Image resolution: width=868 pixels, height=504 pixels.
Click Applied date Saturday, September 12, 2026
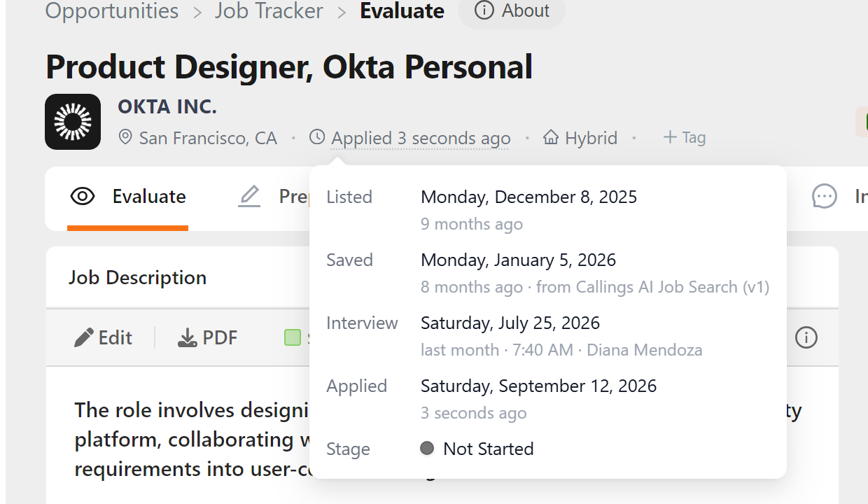pyautogui.click(x=538, y=386)
